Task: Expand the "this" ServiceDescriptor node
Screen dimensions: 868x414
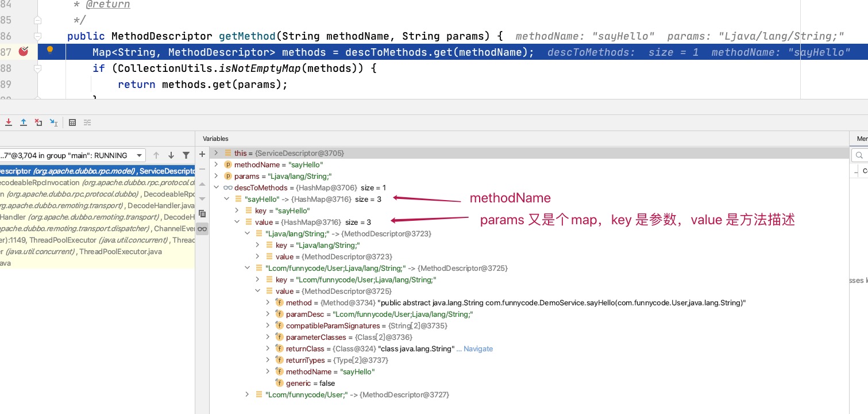Action: (217, 153)
